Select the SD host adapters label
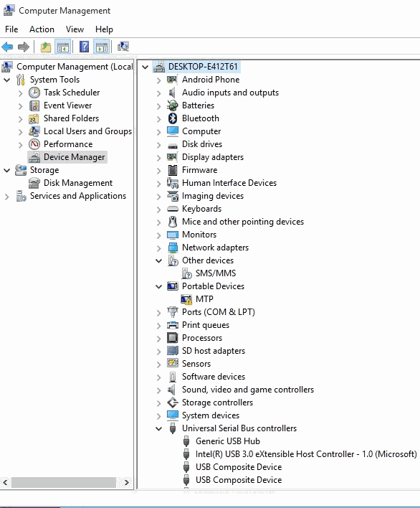420x508 pixels. tap(214, 351)
